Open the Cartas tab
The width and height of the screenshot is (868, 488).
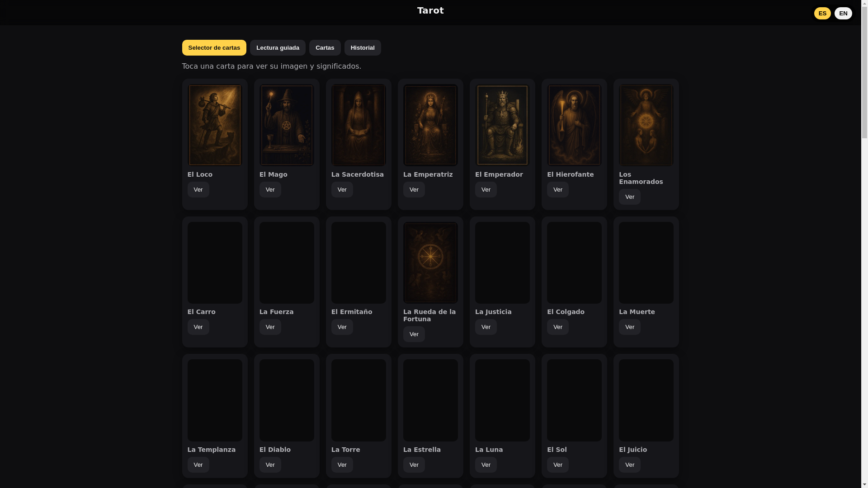[325, 47]
